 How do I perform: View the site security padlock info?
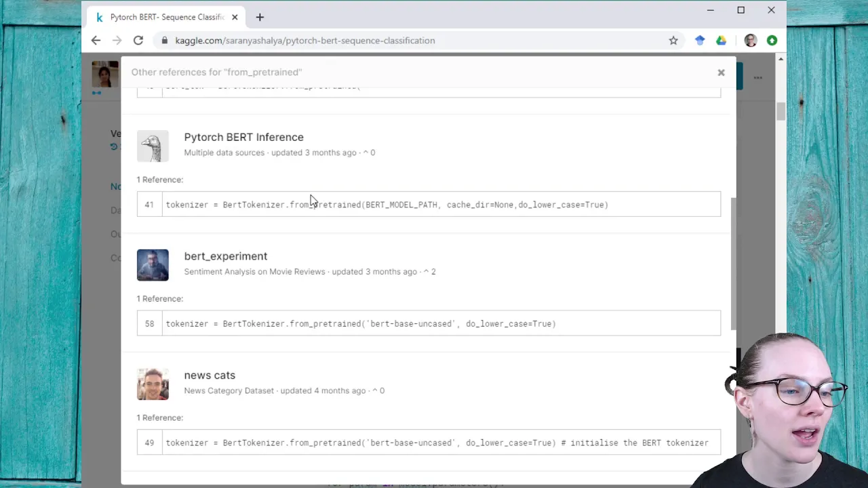(164, 41)
